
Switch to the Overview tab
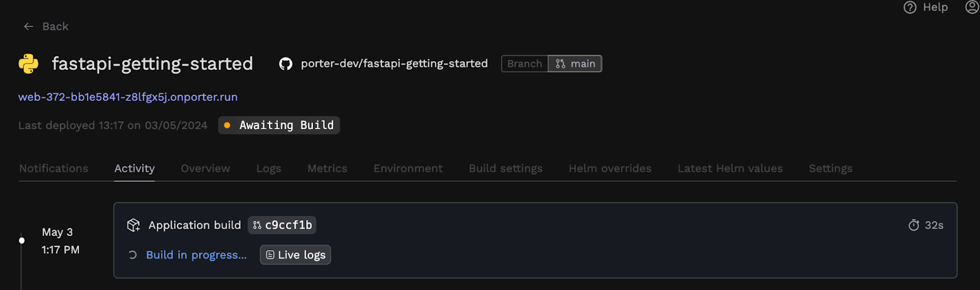tap(205, 168)
